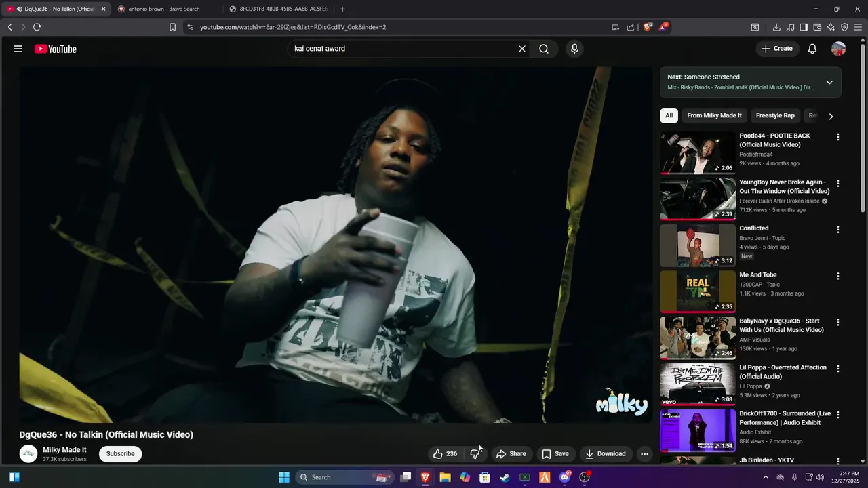Go to YouTube home via logo
The width and height of the screenshot is (868, 488).
click(x=56, y=49)
